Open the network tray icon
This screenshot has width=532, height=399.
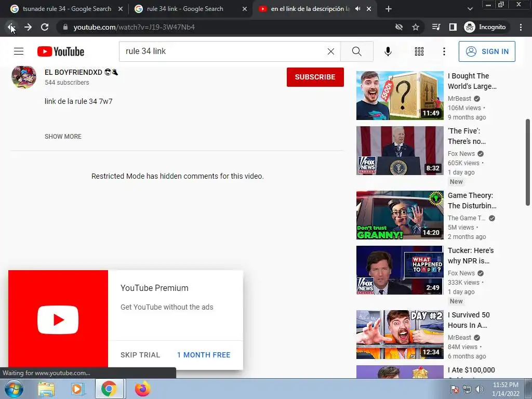coord(467,389)
